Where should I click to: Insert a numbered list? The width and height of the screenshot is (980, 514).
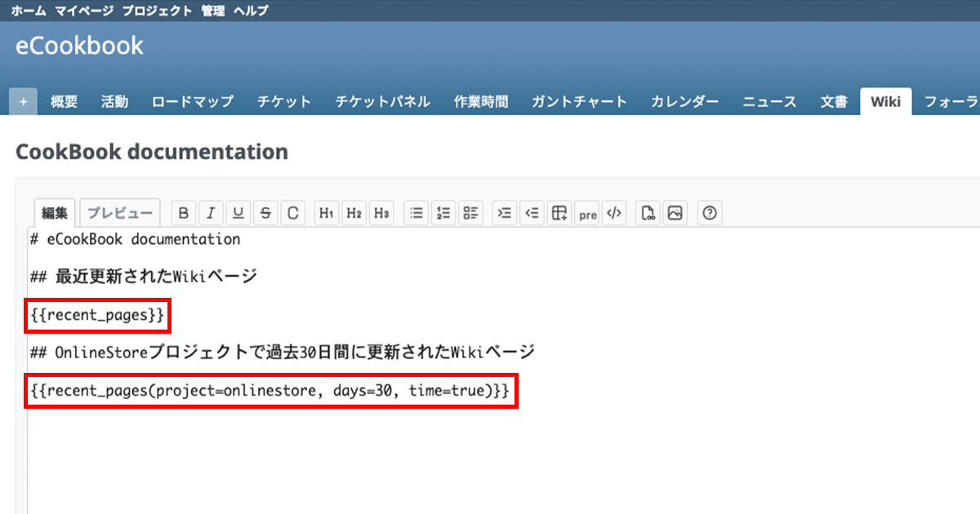[x=443, y=214]
